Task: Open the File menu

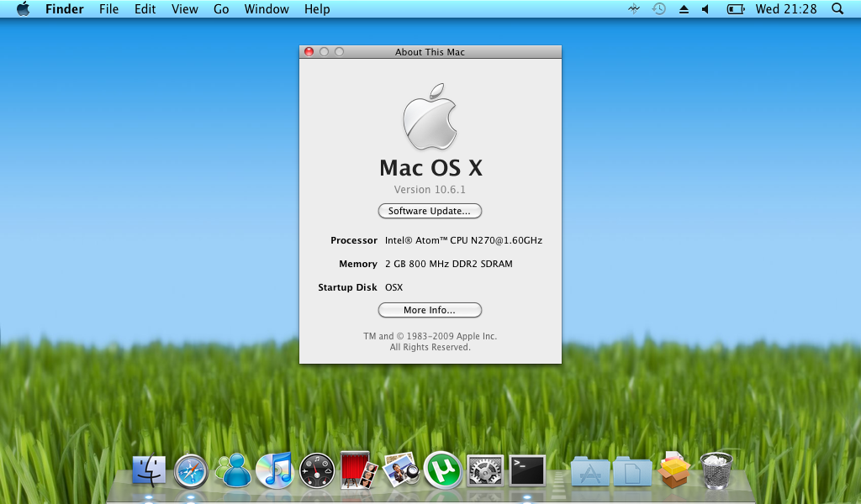Action: click(x=108, y=8)
